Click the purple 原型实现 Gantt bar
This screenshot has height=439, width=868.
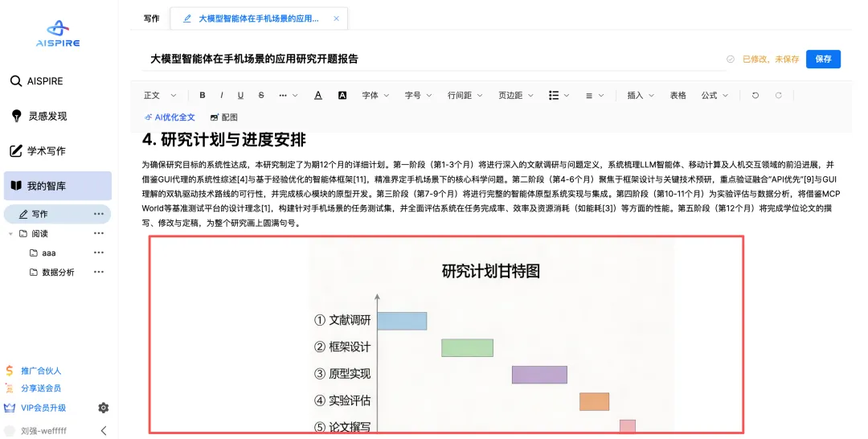(539, 375)
